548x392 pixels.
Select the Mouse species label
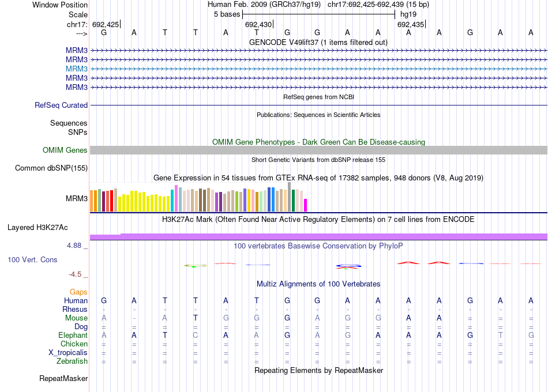pos(76,318)
